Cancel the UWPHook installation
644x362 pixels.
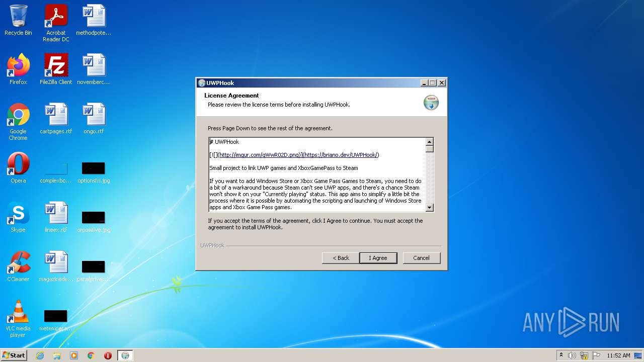point(422,258)
